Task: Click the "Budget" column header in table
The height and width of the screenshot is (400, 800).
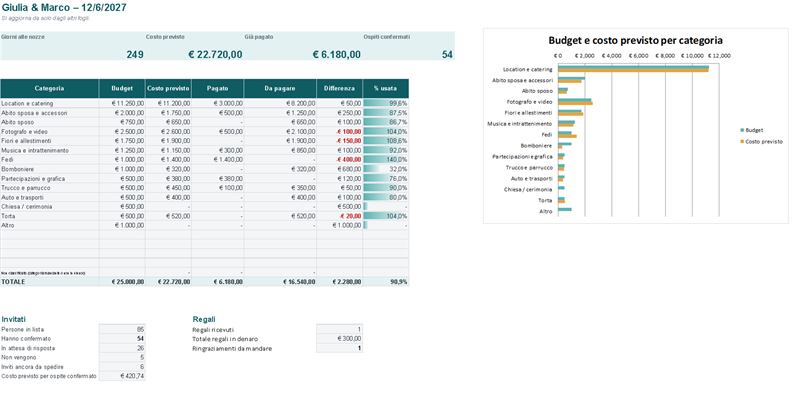Action: click(122, 88)
